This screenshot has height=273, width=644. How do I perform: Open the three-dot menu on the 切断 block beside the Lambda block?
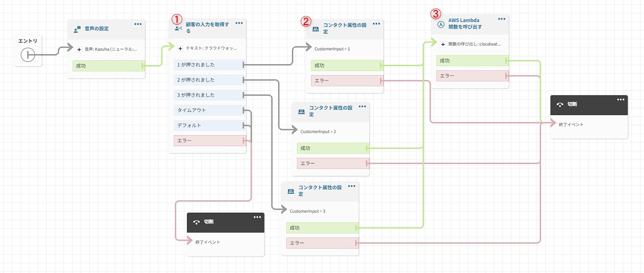621,100
